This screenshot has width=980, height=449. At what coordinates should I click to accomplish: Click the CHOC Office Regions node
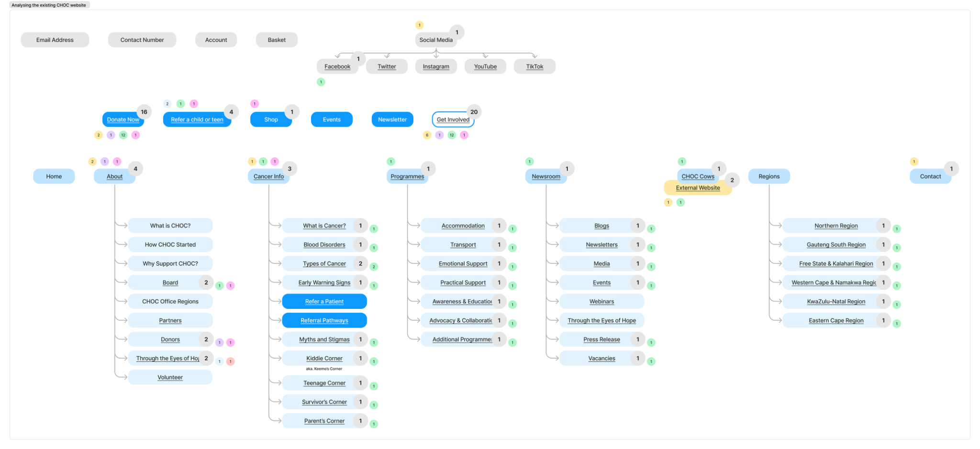(170, 302)
